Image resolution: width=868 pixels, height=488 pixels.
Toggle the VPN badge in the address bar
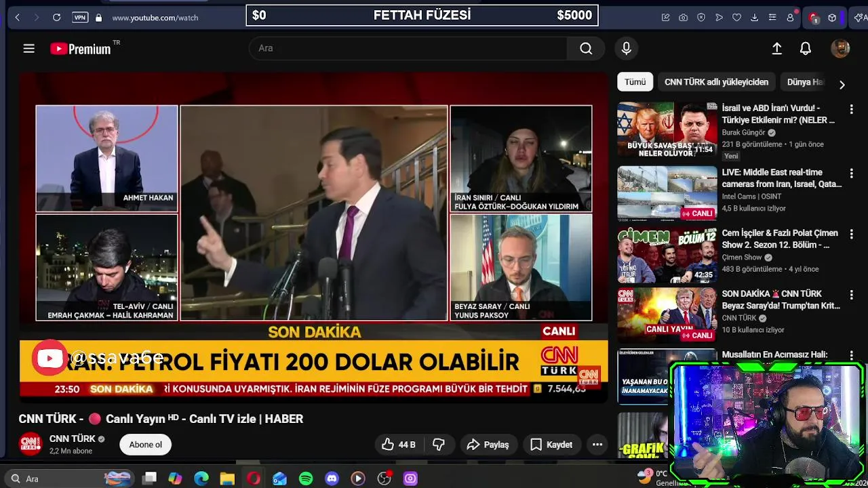tap(80, 18)
